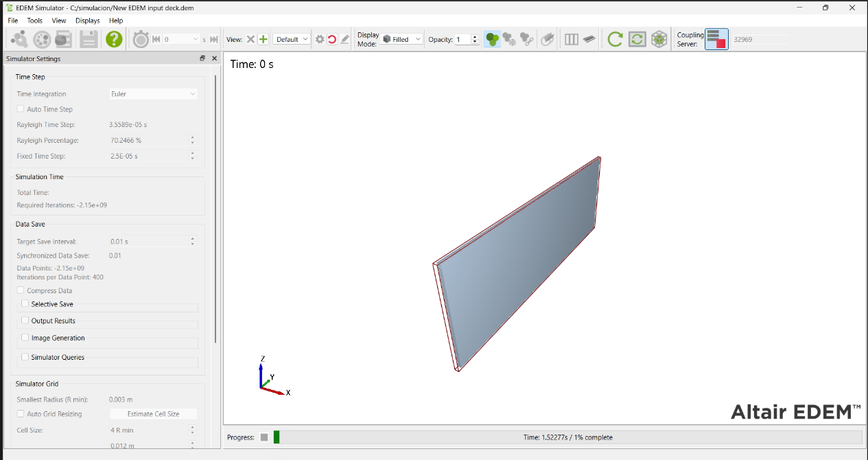Close the Simulator Settings panel
Viewport: 868px width, 460px height.
click(214, 58)
